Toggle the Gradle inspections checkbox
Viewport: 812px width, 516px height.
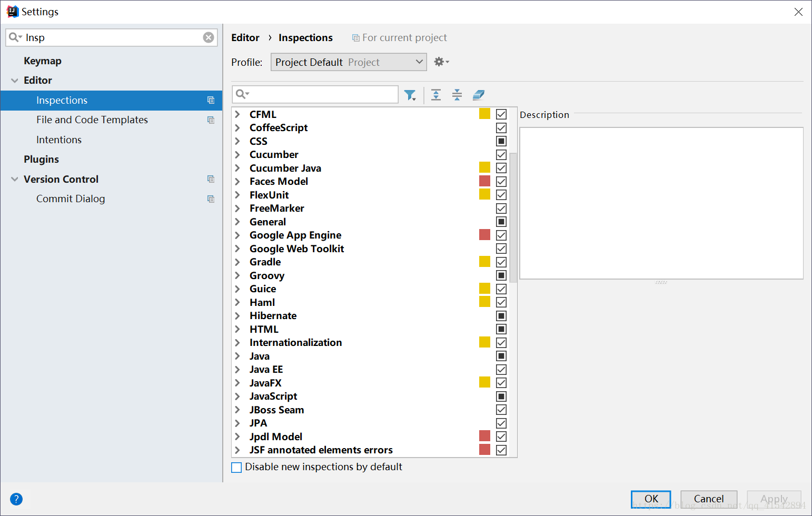[x=501, y=262]
